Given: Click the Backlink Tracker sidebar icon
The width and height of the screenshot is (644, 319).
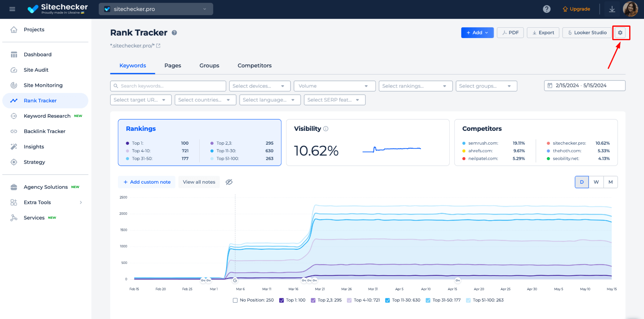Looking at the screenshot, I should pyautogui.click(x=14, y=131).
